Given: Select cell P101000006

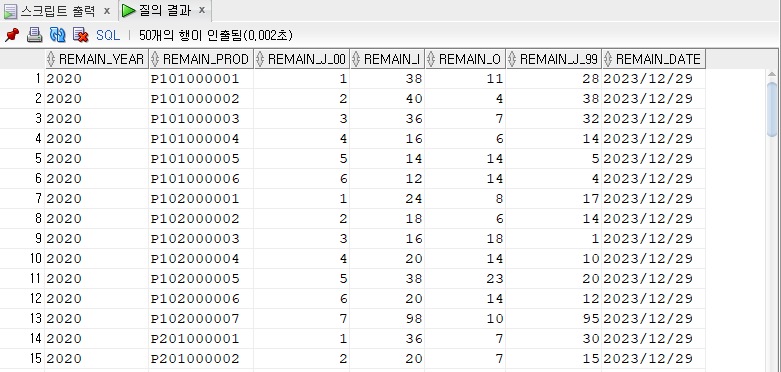Looking at the screenshot, I should tap(201, 178).
